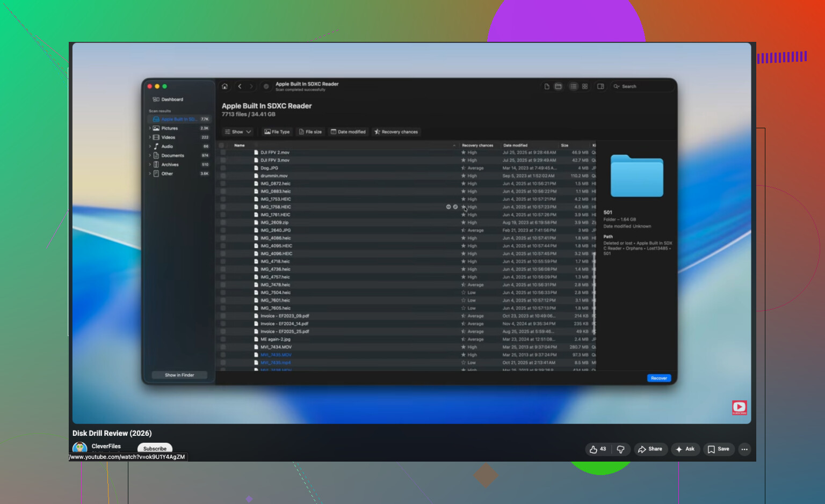Viewport: 825px width, 504px height.
Task: Like the Disk Drill Review video
Action: coord(598,449)
